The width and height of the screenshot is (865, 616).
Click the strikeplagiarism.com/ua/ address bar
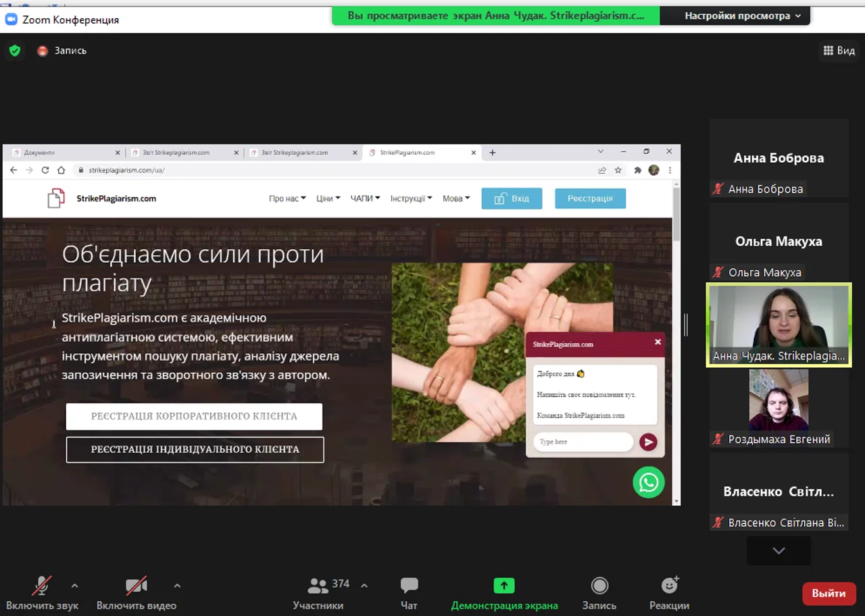pyautogui.click(x=338, y=170)
